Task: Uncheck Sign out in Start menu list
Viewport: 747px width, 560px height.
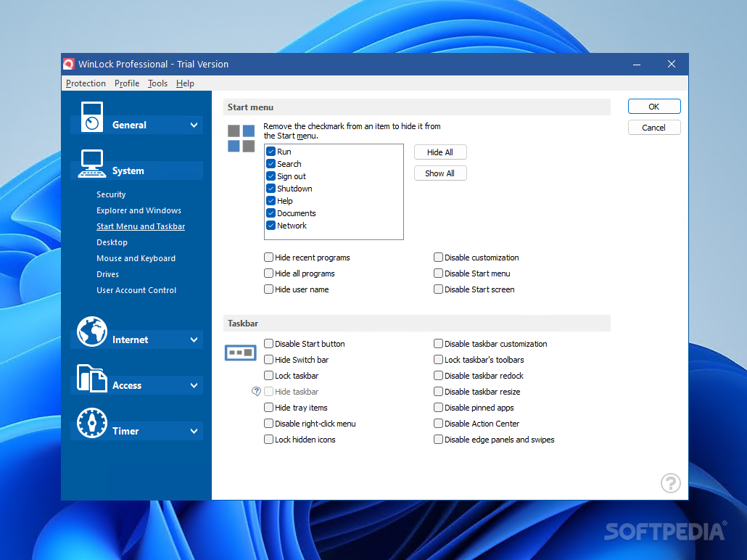Action: pyautogui.click(x=271, y=176)
